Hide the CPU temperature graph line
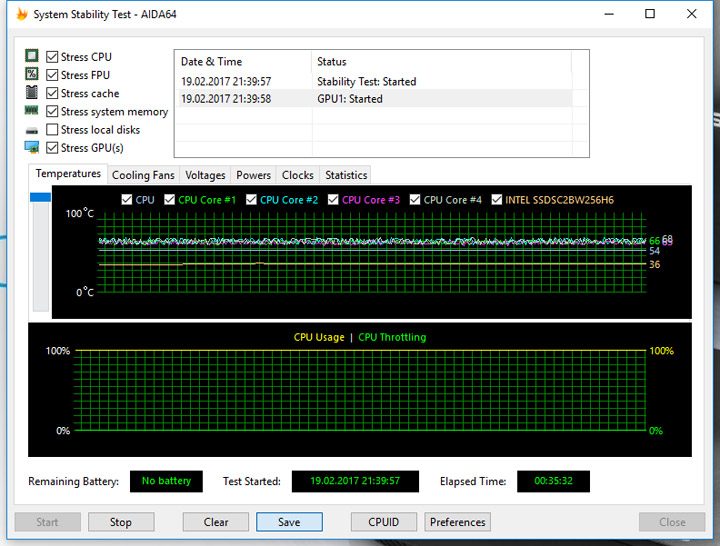 click(x=127, y=200)
